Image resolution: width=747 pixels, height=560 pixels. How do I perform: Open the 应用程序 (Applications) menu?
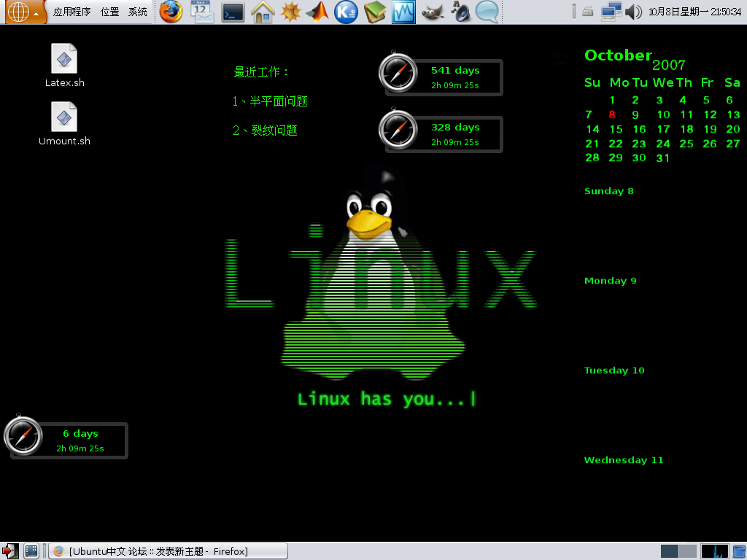72,12
